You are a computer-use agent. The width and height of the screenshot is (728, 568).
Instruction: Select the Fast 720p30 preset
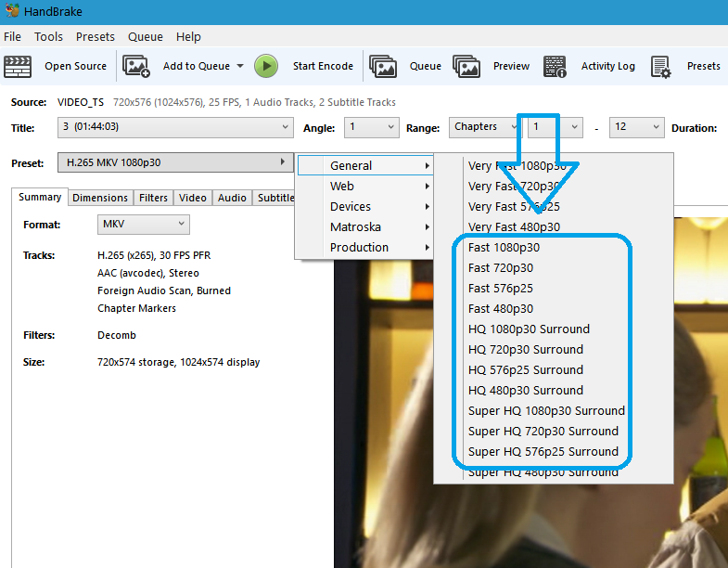point(501,267)
